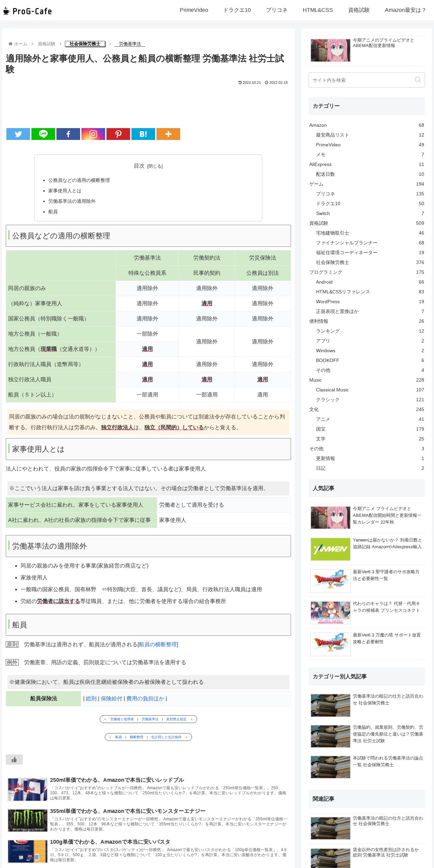Open 資格試験 menu item
The height and width of the screenshot is (868, 434).
click(359, 10)
